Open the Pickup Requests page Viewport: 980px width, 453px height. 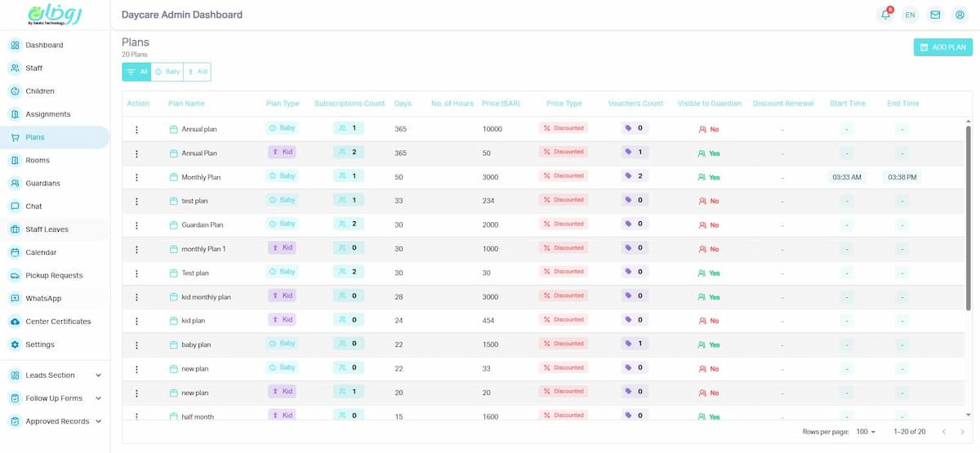point(54,276)
